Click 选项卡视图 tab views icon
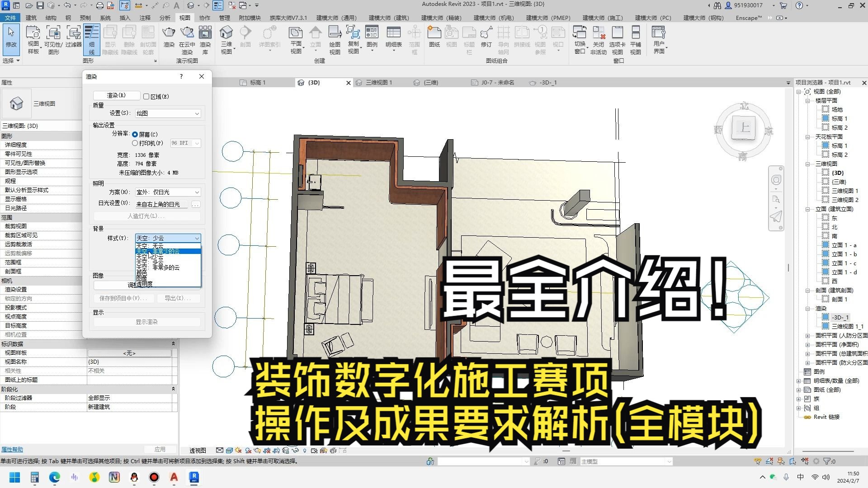 click(617, 40)
